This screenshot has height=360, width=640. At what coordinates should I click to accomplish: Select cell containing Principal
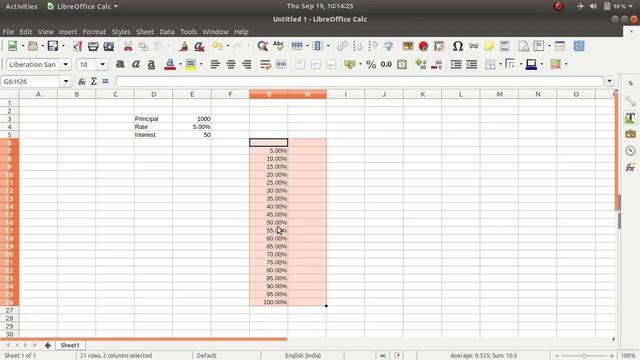(x=153, y=119)
